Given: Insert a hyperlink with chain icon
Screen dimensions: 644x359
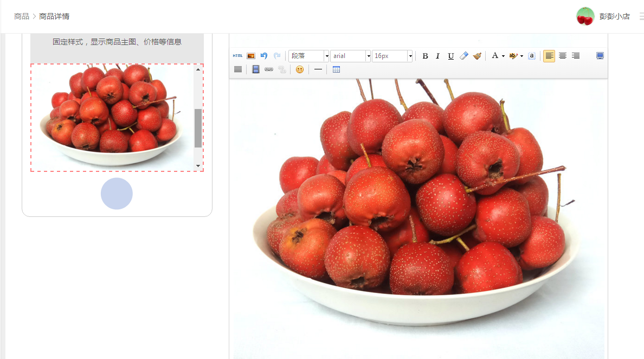Looking at the screenshot, I should [269, 69].
